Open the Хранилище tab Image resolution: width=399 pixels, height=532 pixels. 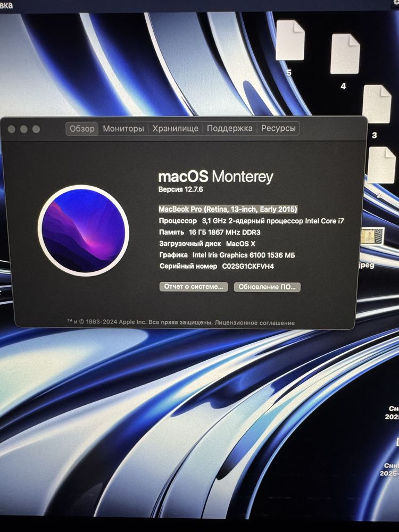click(175, 129)
